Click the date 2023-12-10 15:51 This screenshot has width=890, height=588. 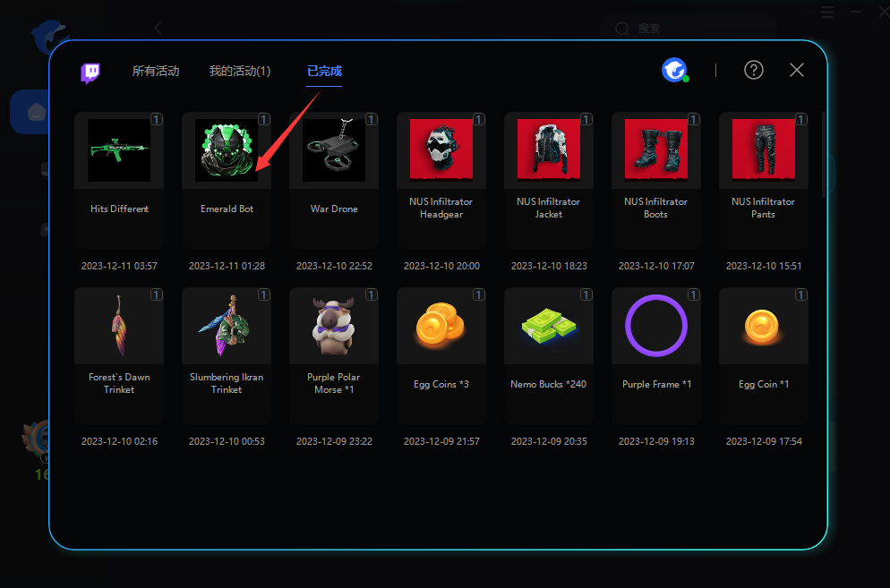point(764,266)
